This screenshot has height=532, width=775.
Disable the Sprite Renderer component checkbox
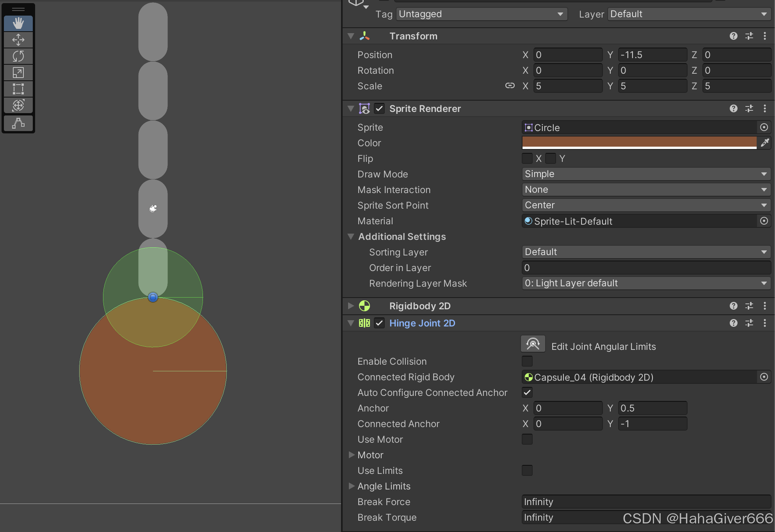pos(379,108)
